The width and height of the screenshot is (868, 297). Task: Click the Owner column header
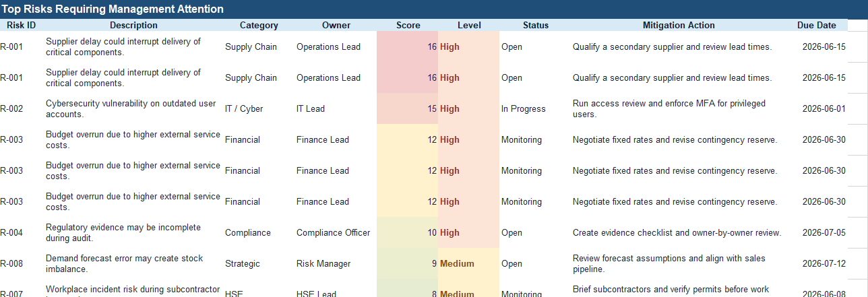point(336,25)
